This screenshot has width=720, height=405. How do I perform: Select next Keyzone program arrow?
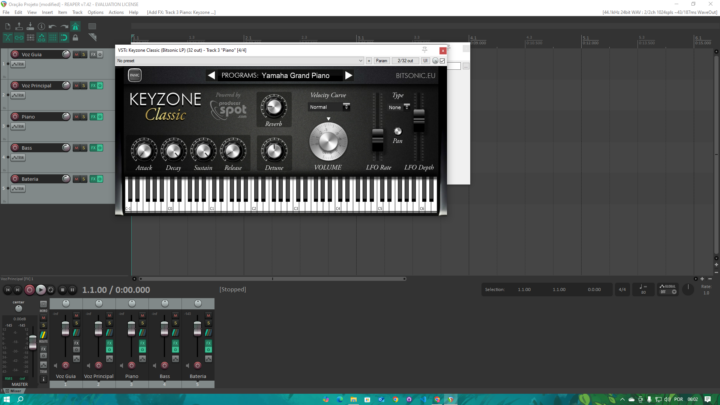click(349, 75)
